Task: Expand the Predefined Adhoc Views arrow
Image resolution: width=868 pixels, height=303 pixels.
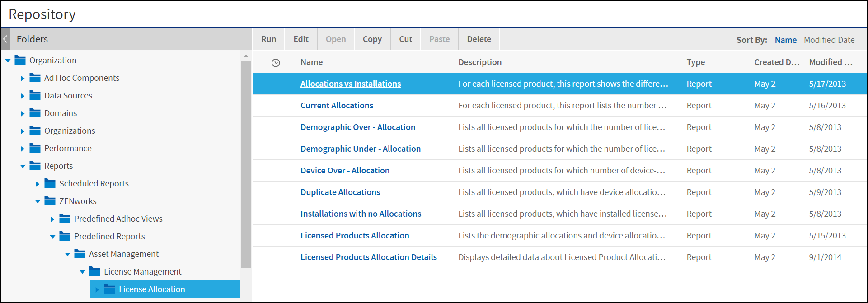Action: point(52,219)
